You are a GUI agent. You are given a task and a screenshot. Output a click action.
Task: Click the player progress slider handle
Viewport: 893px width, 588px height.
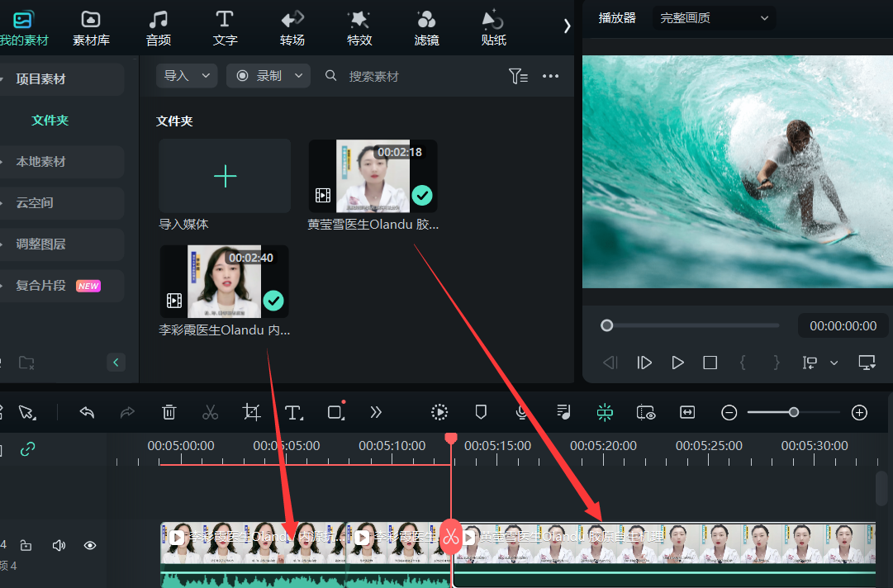606,325
